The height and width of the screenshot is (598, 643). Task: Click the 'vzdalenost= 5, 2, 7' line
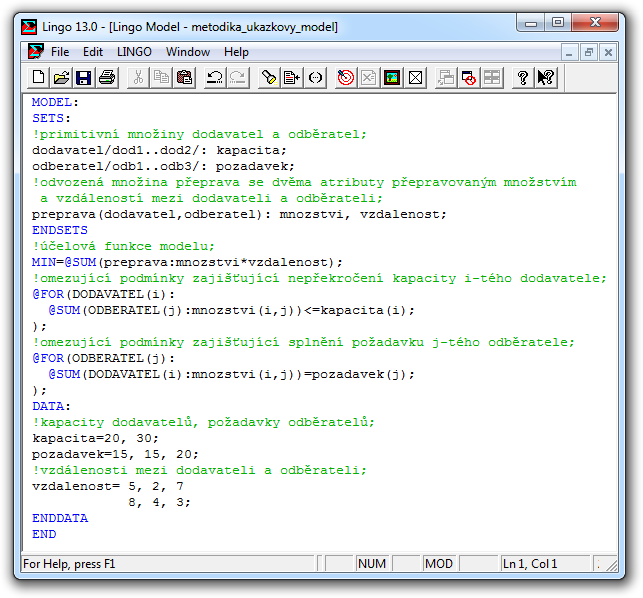click(x=108, y=486)
